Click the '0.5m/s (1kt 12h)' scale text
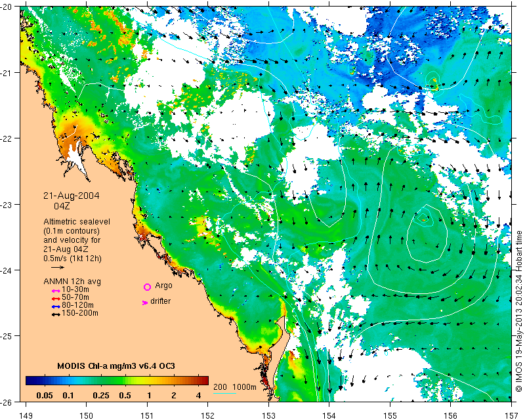 (x=72, y=259)
